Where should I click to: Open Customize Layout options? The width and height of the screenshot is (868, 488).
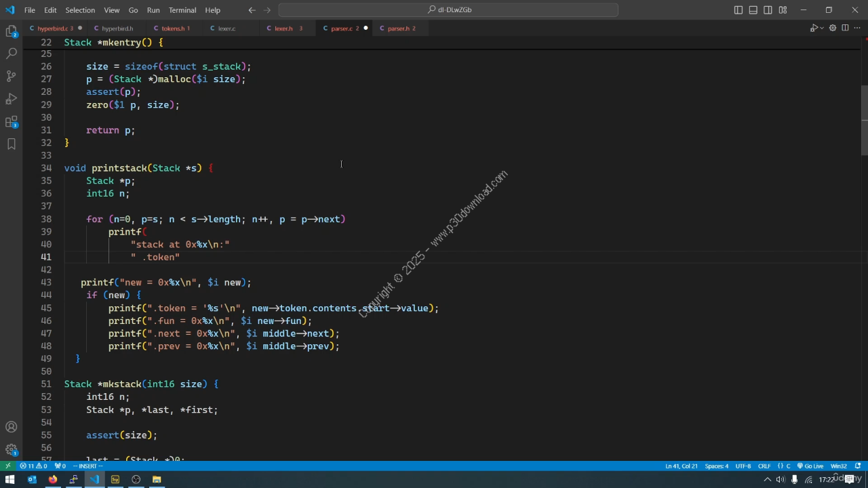coord(783,10)
